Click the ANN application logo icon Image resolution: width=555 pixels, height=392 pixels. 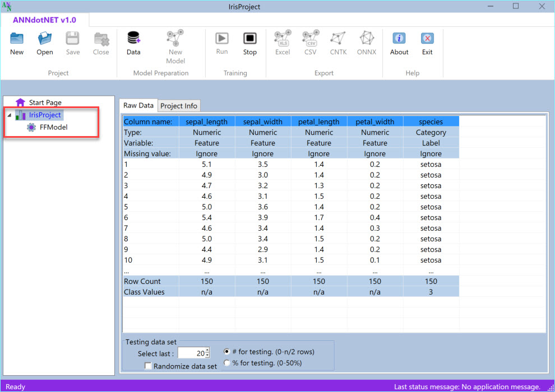(7, 6)
